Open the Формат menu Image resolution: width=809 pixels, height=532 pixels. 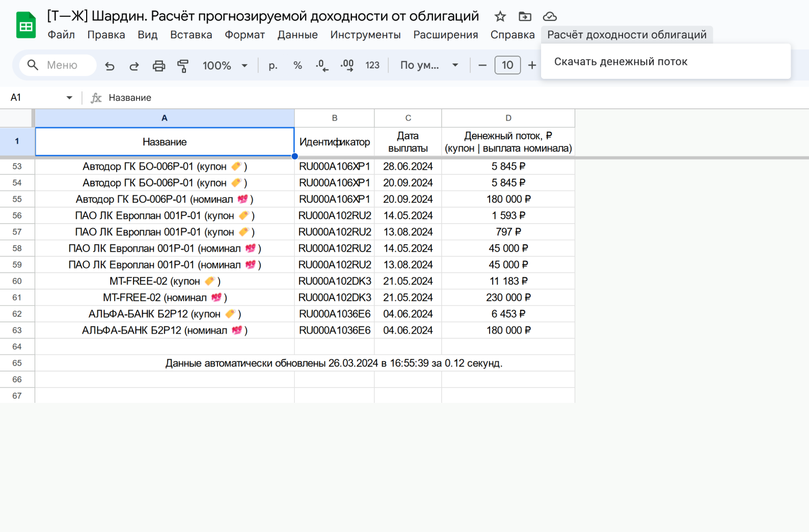click(x=245, y=35)
